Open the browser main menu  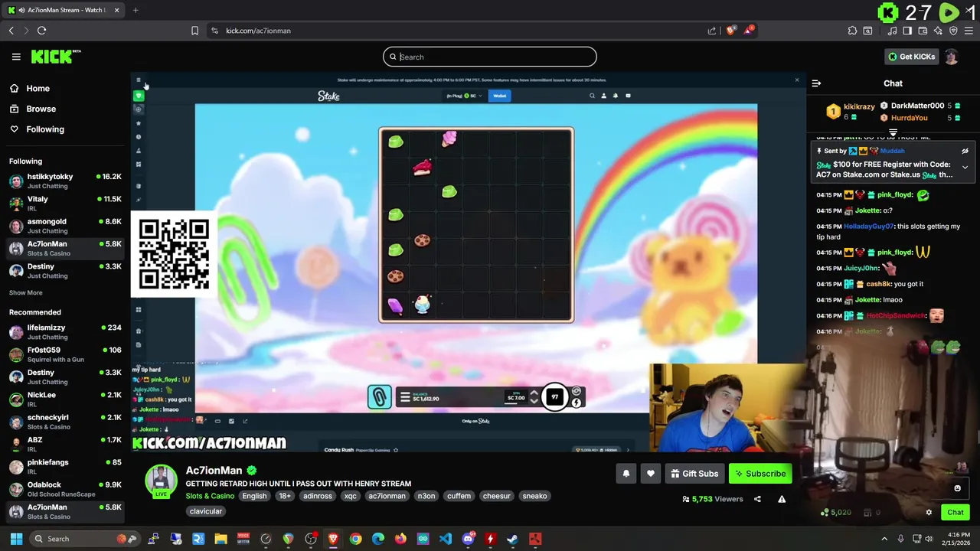(969, 31)
